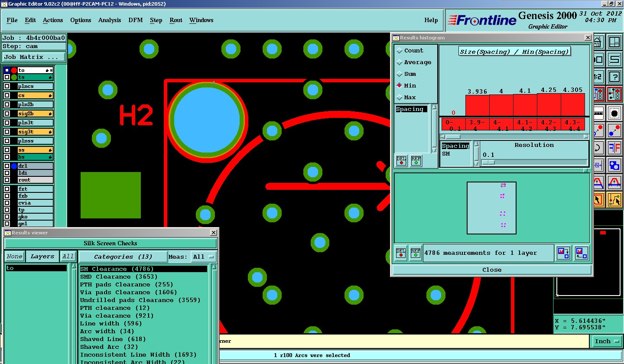Click the Home view icon in right toolbar
The image size is (624, 364).
pos(598,42)
